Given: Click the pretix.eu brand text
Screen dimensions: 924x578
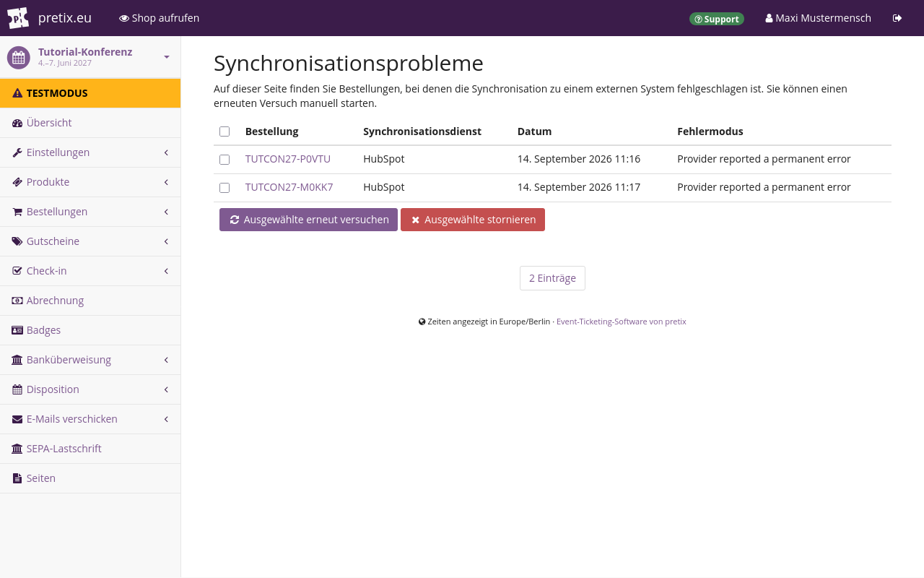Looking at the screenshot, I should [x=65, y=18].
